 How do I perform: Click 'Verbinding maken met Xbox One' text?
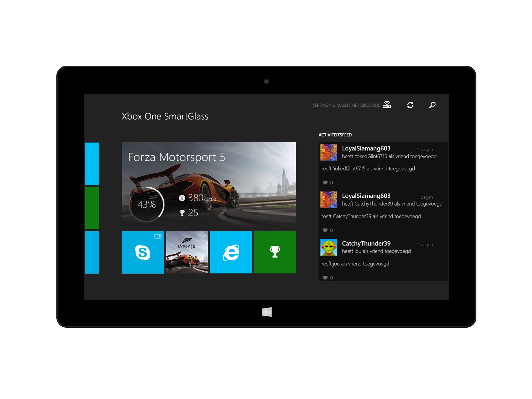346,105
